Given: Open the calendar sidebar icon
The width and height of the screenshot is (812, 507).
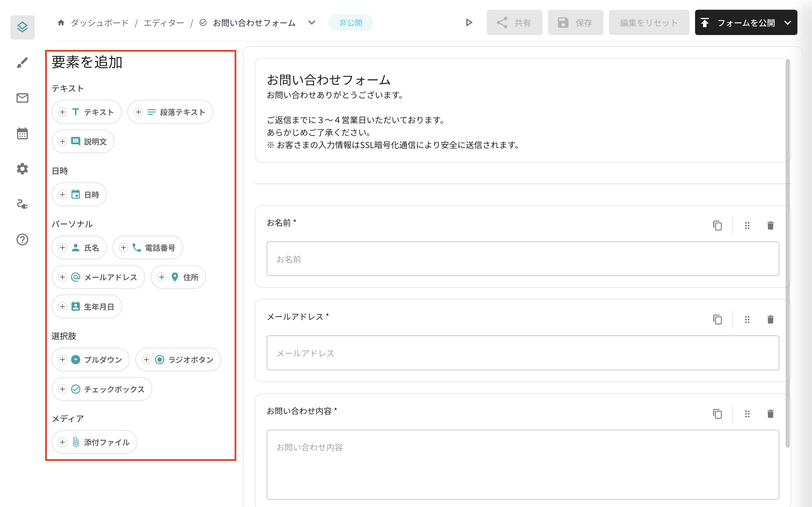Looking at the screenshot, I should pyautogui.click(x=23, y=134).
